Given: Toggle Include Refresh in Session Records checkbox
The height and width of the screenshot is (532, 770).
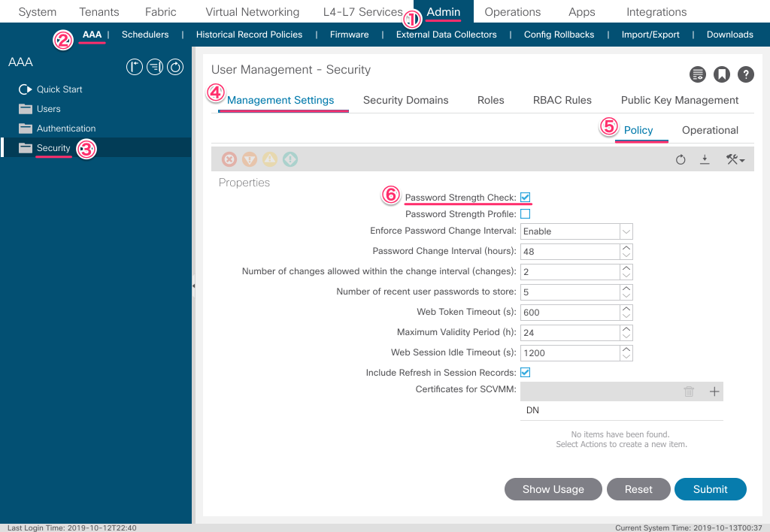Looking at the screenshot, I should click(526, 373).
